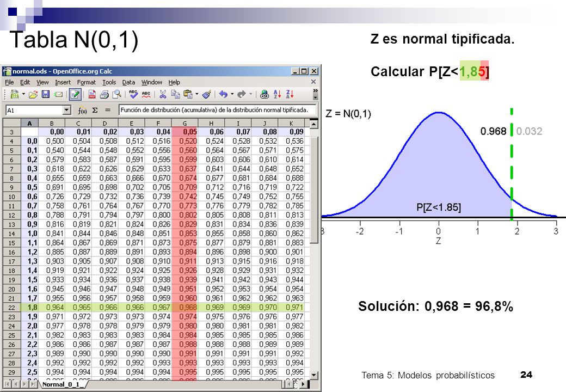Click Sort Ascending A-Z icon
This screenshot has width=566, height=392.
pyautogui.click(x=277, y=95)
